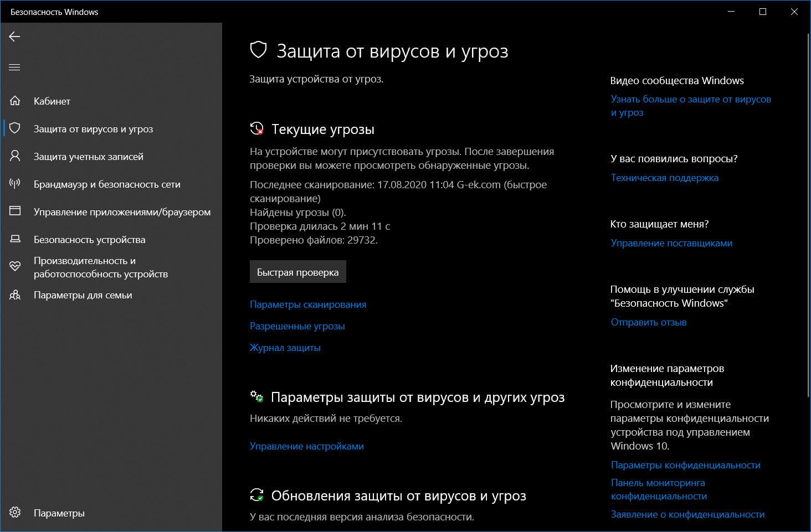Screen dimensions: 811x532
Task: Click the gear icon at sidebar bottom
Action: pyautogui.click(x=15, y=513)
